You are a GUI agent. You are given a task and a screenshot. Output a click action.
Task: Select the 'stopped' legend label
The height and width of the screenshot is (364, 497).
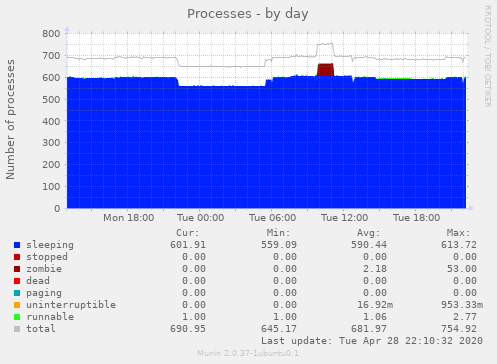pos(47,257)
